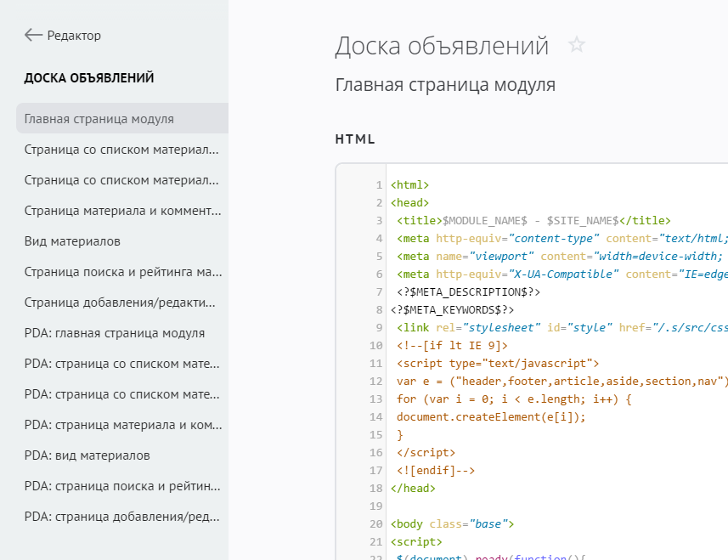Select Главная страница модуля in sidebar
Image resolution: width=728 pixels, height=560 pixels.
[x=99, y=119]
